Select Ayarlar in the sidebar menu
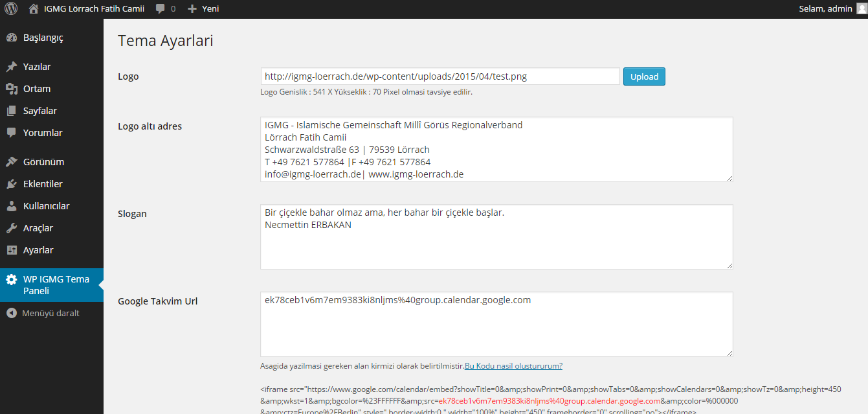This screenshot has width=868, height=414. coord(38,250)
